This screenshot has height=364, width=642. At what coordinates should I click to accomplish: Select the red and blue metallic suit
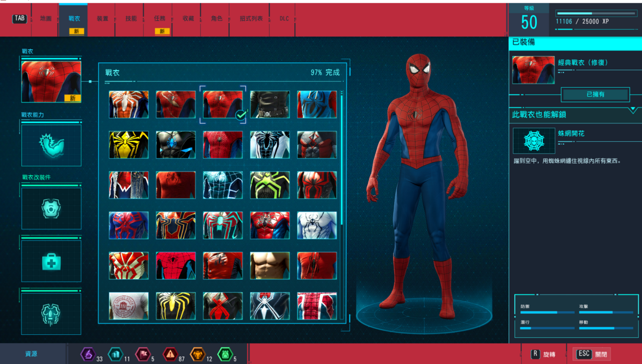coord(270,225)
